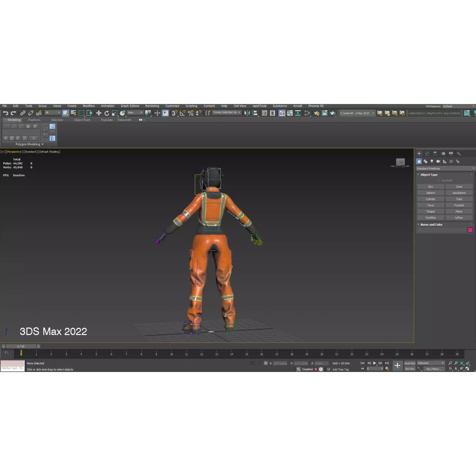476x476 pixels.
Task: Collapse the Name and Color rollout
Action: (x=431, y=225)
